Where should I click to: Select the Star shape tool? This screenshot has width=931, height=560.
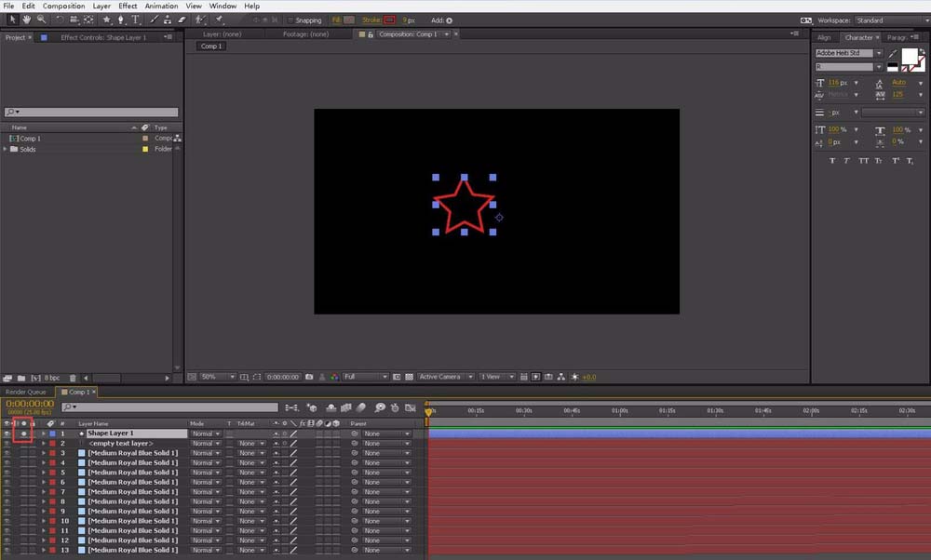(107, 20)
